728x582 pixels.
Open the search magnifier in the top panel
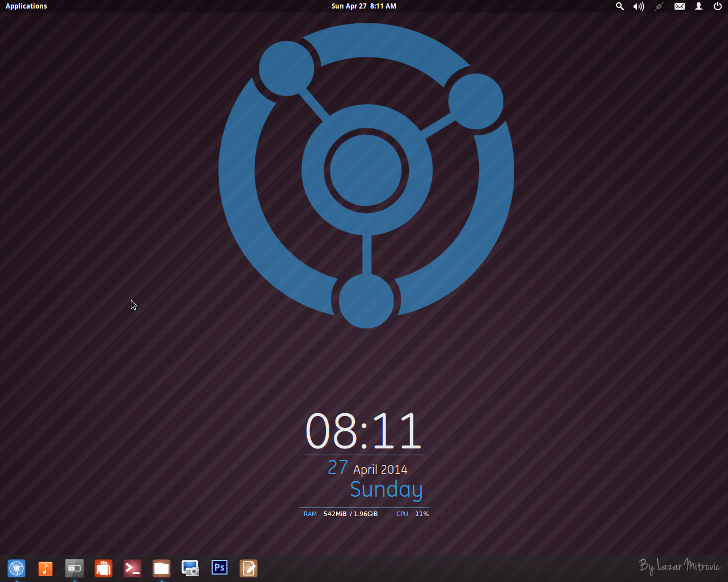pyautogui.click(x=620, y=6)
